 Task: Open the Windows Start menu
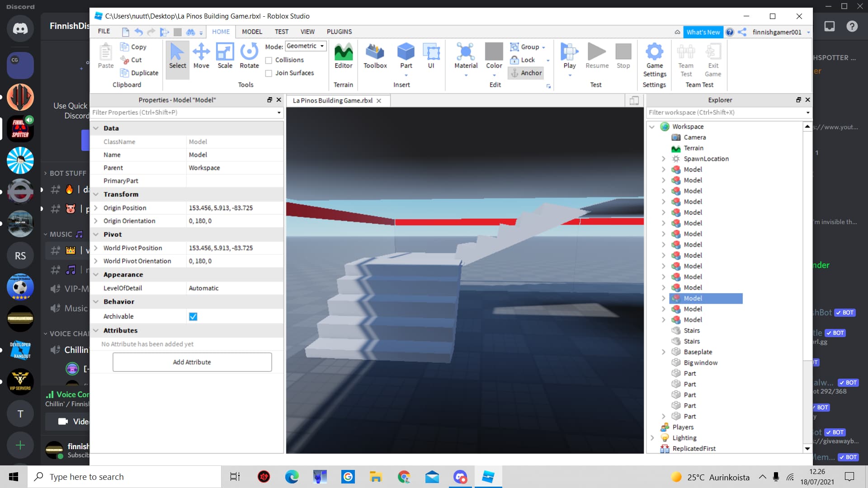[x=14, y=477]
